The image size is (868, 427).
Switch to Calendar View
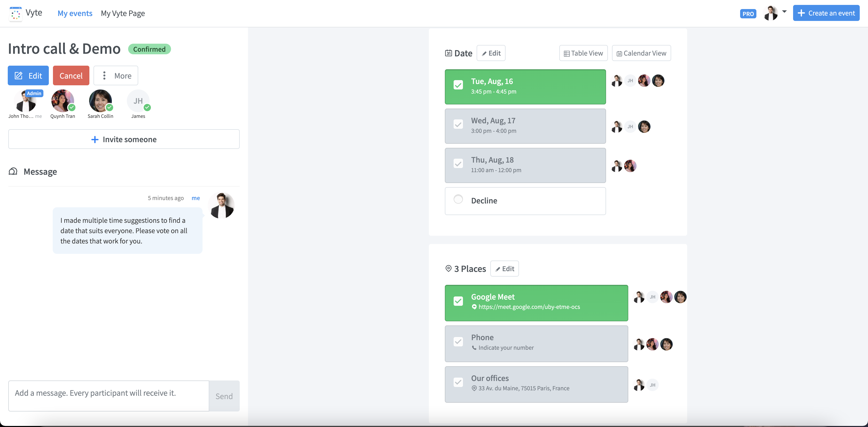pyautogui.click(x=641, y=53)
